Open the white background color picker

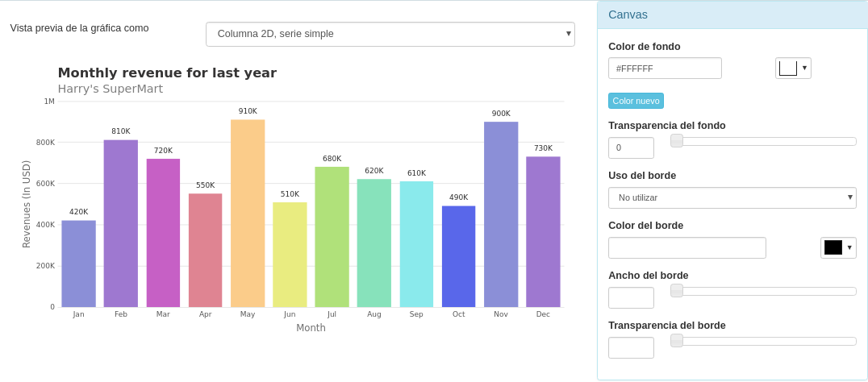[x=792, y=69]
